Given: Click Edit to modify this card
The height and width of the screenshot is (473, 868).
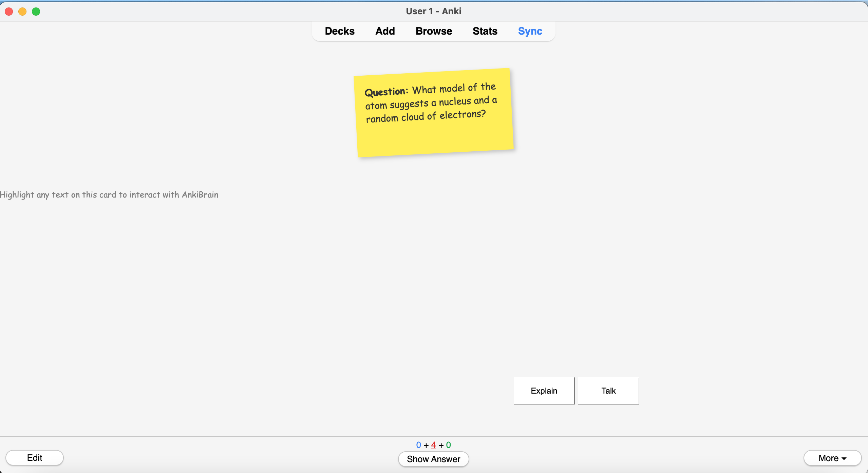Looking at the screenshot, I should [x=35, y=458].
